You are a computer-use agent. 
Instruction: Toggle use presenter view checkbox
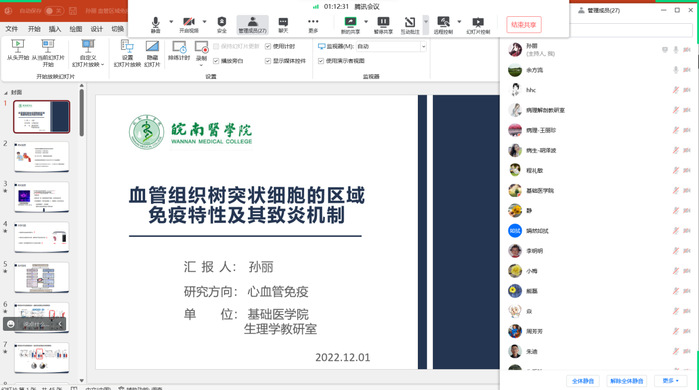(321, 61)
